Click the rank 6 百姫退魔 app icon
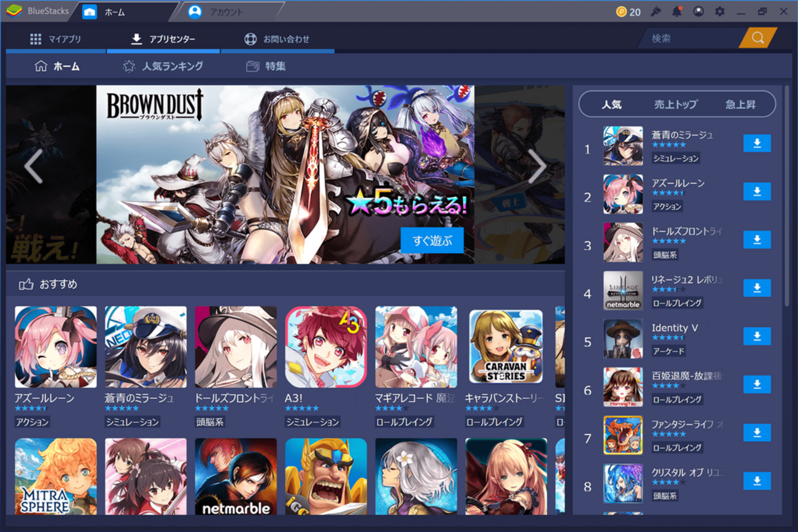Viewport: 798px width, 532px height. coord(623,387)
